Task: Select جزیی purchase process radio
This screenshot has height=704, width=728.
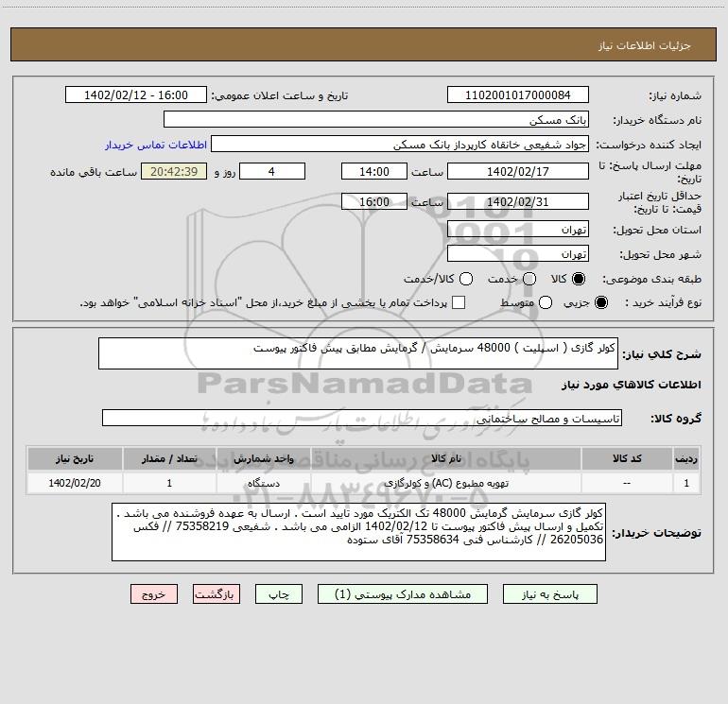Action: pos(602,302)
